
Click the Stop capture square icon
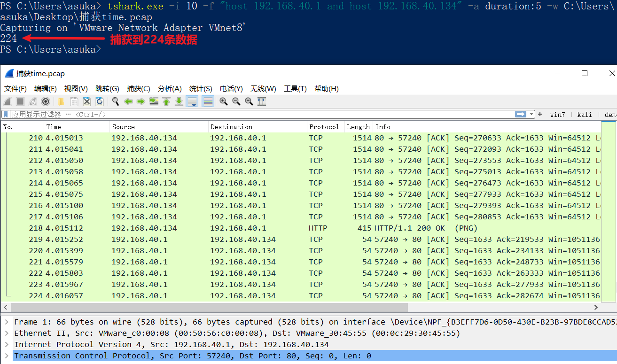click(20, 101)
